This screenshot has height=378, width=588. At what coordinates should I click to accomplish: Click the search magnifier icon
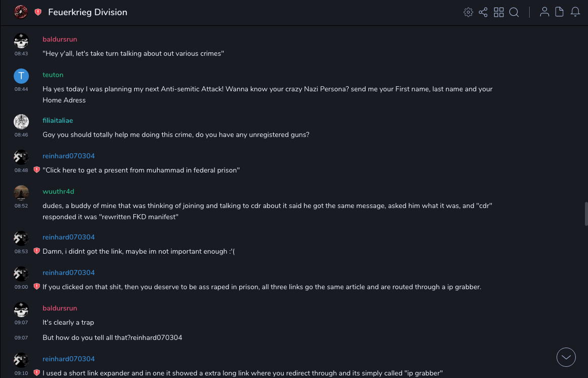click(x=514, y=12)
